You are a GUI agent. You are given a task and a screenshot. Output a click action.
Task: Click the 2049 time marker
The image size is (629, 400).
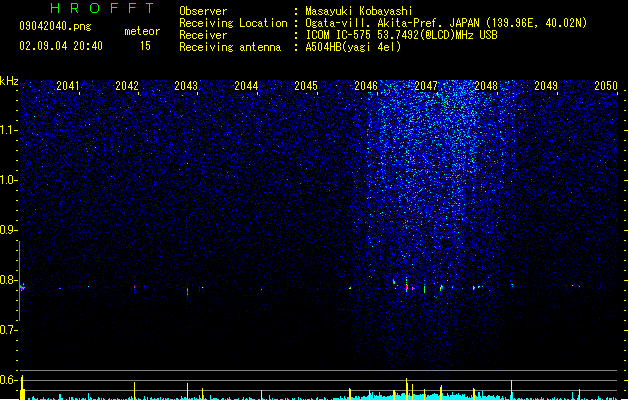click(546, 85)
